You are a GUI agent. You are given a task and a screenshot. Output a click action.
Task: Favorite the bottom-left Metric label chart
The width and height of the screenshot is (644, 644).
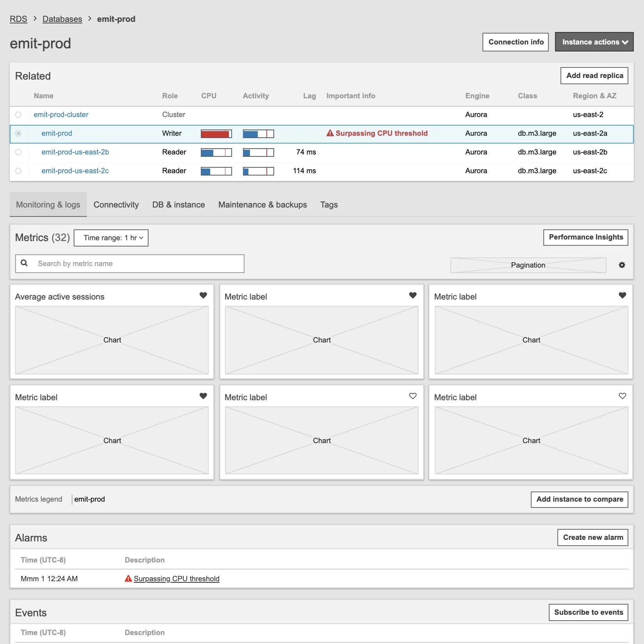[x=203, y=396]
